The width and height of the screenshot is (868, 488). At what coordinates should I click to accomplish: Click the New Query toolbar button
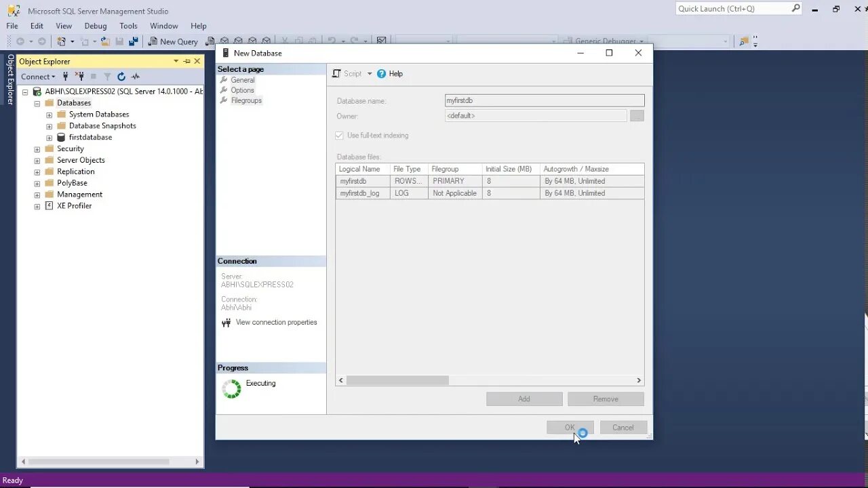click(174, 41)
